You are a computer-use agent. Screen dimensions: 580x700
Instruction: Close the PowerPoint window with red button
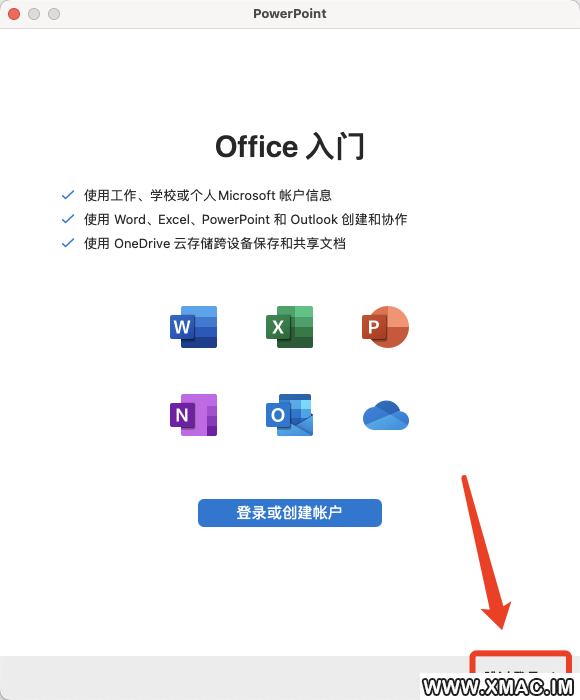tap(14, 14)
